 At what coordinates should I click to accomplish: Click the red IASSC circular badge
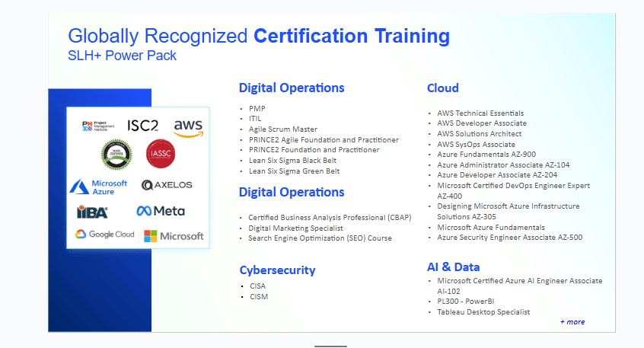click(x=161, y=154)
